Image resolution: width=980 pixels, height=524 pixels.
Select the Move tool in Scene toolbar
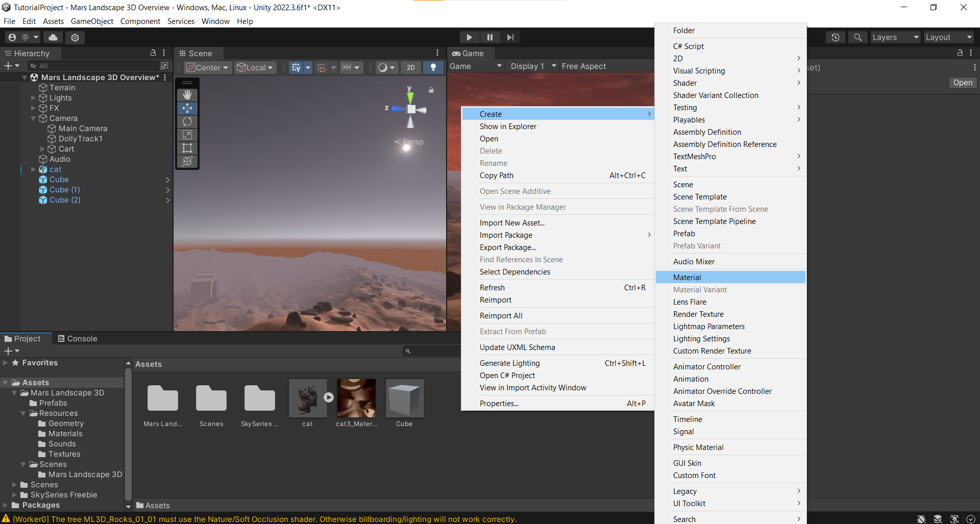coord(187,108)
